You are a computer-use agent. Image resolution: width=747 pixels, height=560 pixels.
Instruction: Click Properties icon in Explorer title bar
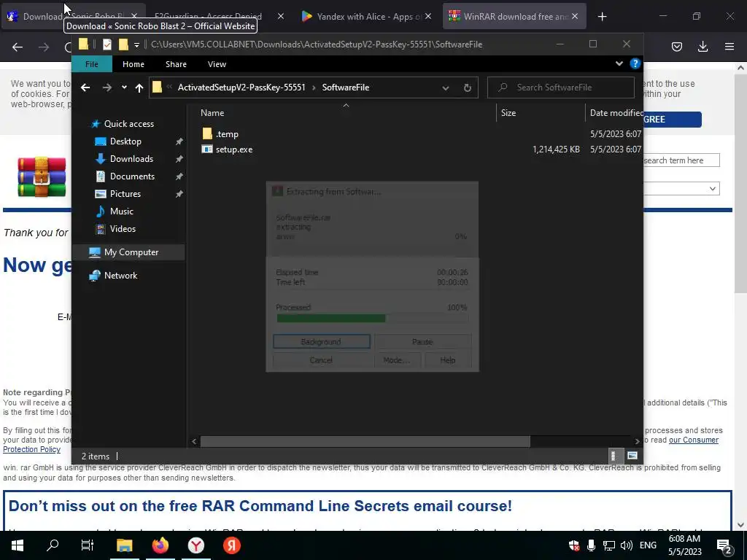coord(107,44)
